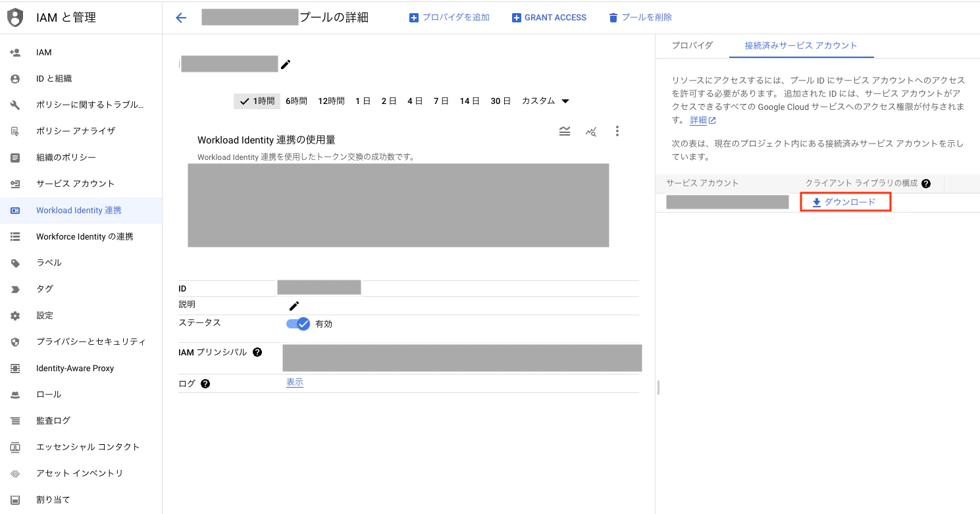The image size is (980, 514).
Task: Click the 組織のポリシー list icon
Action: click(x=15, y=157)
